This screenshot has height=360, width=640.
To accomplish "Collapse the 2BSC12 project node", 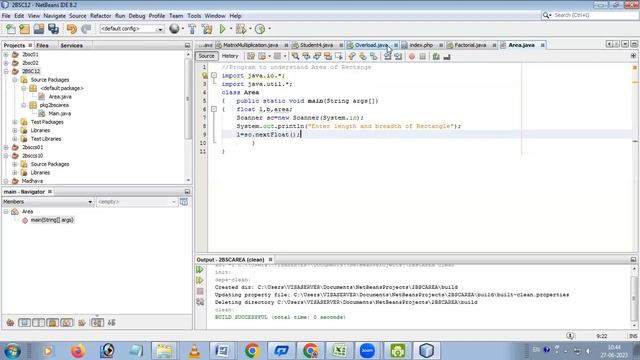I will [6, 71].
